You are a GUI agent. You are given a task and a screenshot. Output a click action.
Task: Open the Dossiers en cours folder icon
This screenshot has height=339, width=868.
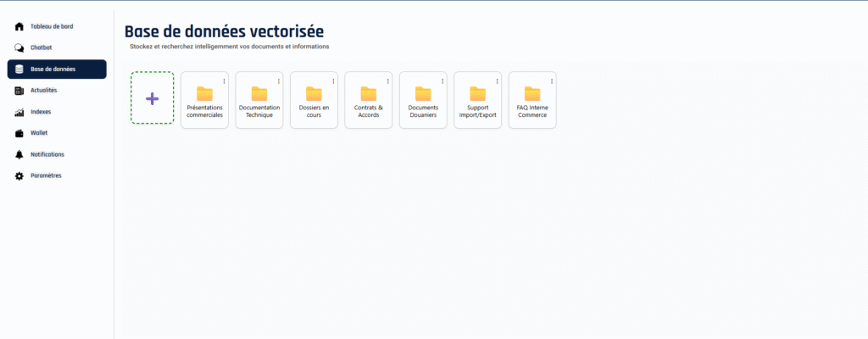coord(314,93)
